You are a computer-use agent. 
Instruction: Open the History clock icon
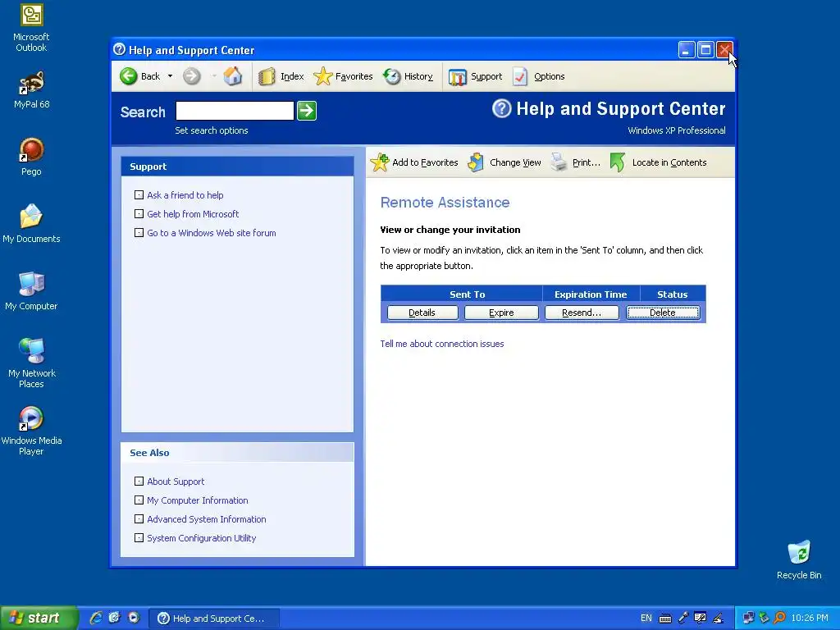(x=392, y=76)
